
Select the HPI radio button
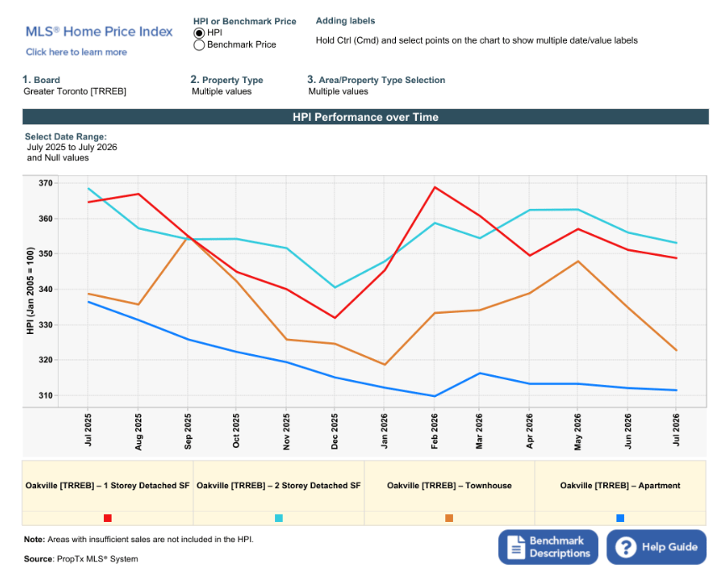199,33
